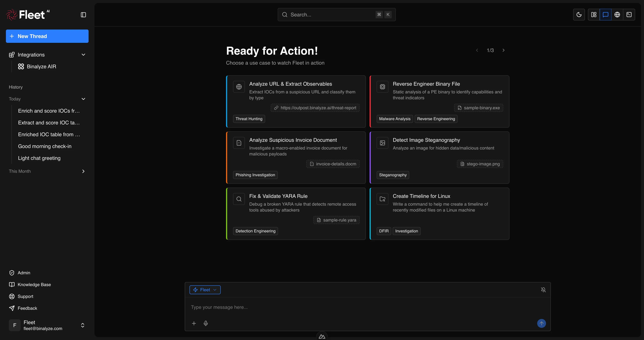
Task: Select the Fix & Validate YARA Rule card
Action: click(x=296, y=214)
